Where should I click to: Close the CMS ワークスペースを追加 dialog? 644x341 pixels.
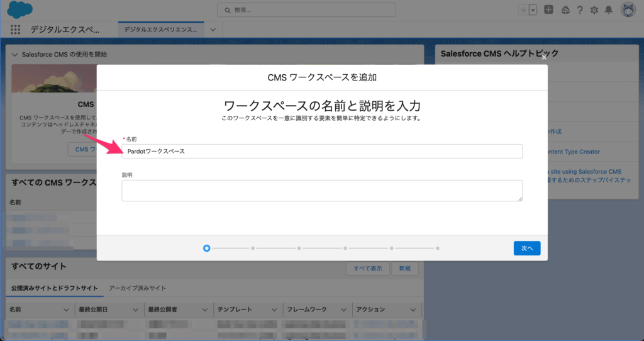click(544, 57)
